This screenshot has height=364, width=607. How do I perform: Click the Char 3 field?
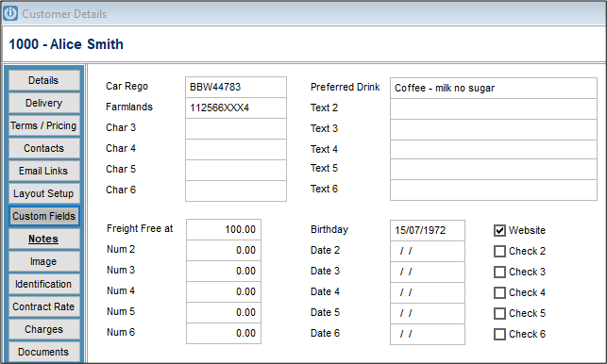click(236, 129)
